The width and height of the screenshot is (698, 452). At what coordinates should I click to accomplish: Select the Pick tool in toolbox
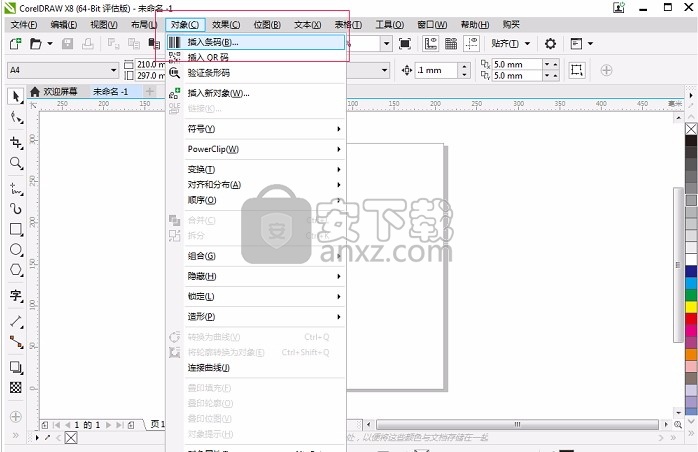16,96
